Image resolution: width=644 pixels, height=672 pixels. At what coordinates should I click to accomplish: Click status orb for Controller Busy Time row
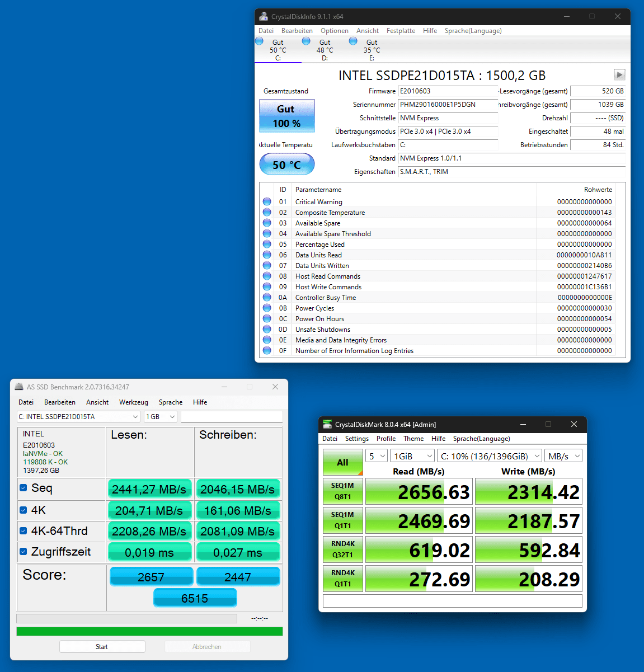267,297
